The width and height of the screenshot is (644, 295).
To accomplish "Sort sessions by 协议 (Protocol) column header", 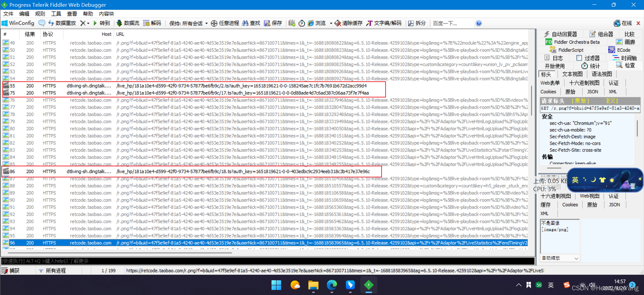I will 48,34.
